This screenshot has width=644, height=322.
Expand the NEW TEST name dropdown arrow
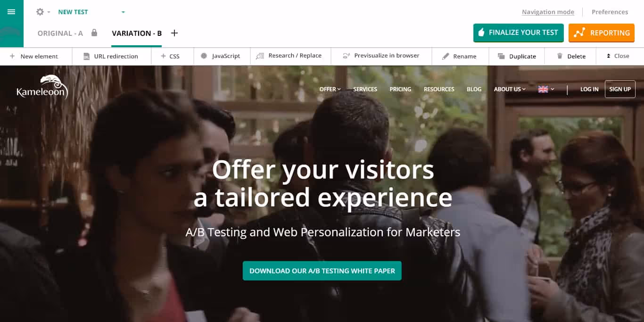[x=123, y=12]
